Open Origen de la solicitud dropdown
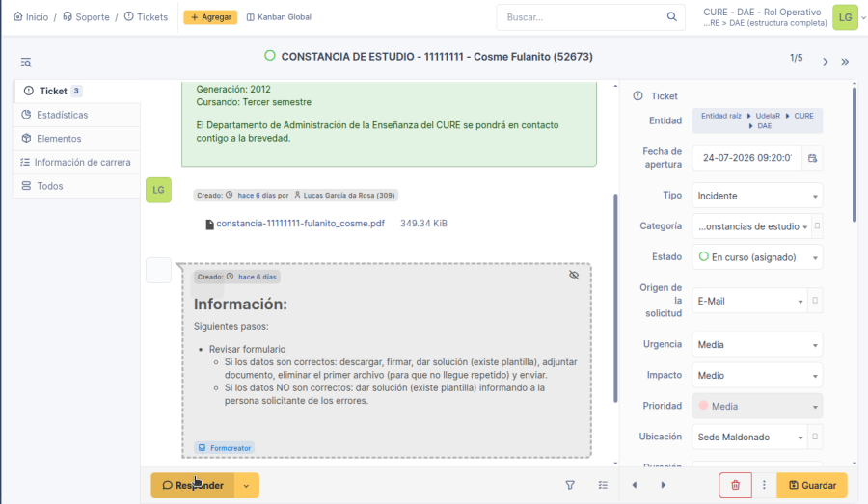Screen dimensions: 868x504 (750, 301)
